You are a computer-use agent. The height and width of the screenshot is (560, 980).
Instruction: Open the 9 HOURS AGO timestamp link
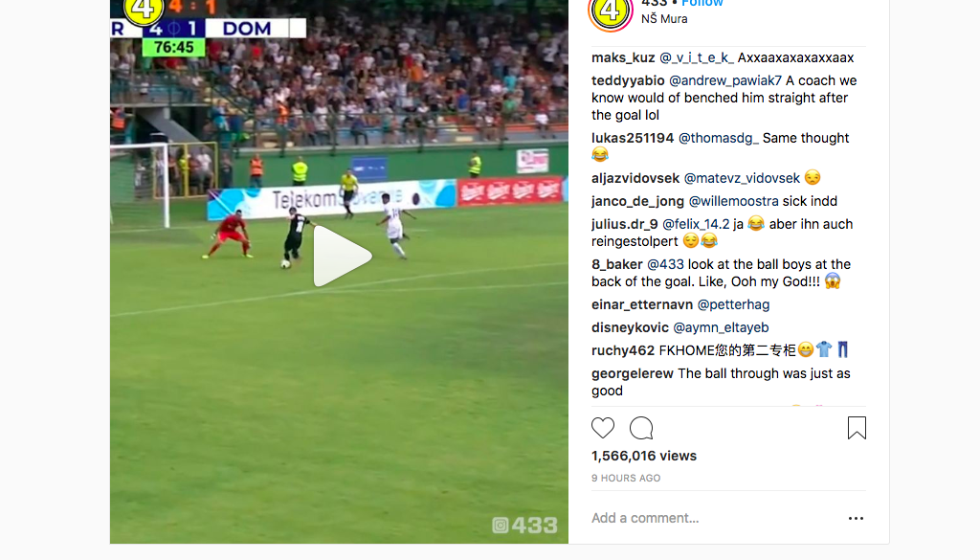pos(626,478)
